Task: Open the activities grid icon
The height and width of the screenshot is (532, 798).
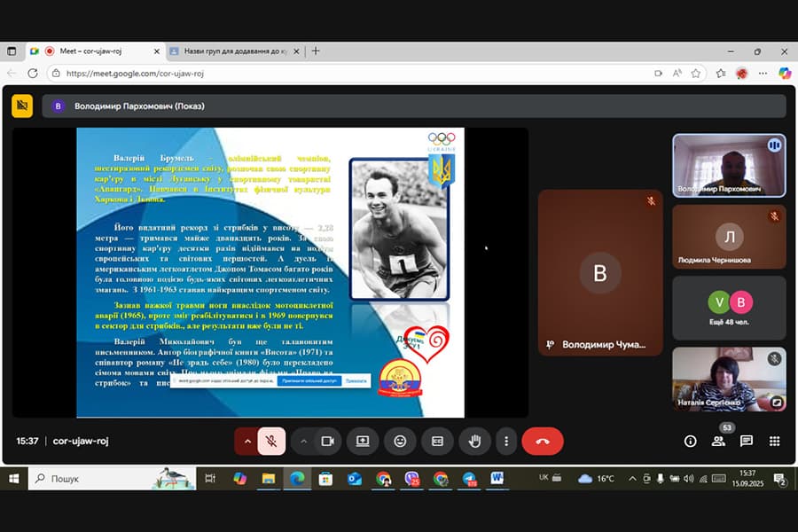Action: [x=774, y=441]
